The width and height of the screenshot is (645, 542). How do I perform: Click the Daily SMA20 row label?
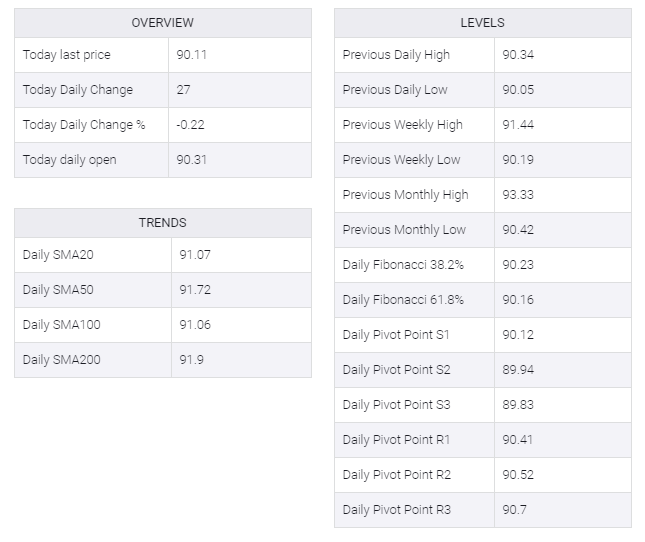58,255
